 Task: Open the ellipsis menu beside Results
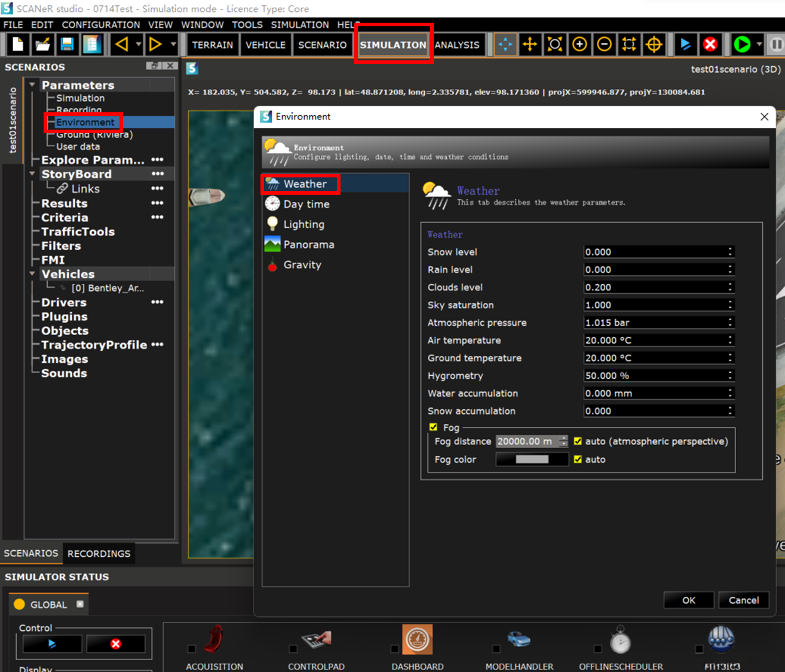(x=158, y=203)
